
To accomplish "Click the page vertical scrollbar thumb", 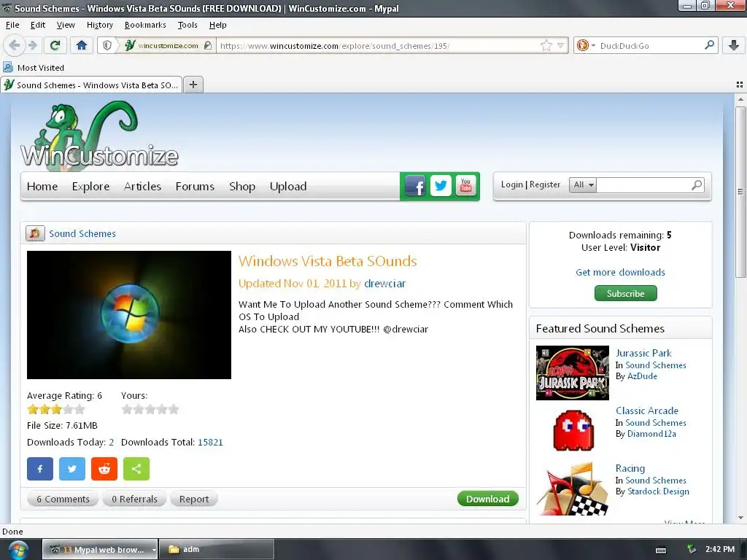I will tap(740, 192).
